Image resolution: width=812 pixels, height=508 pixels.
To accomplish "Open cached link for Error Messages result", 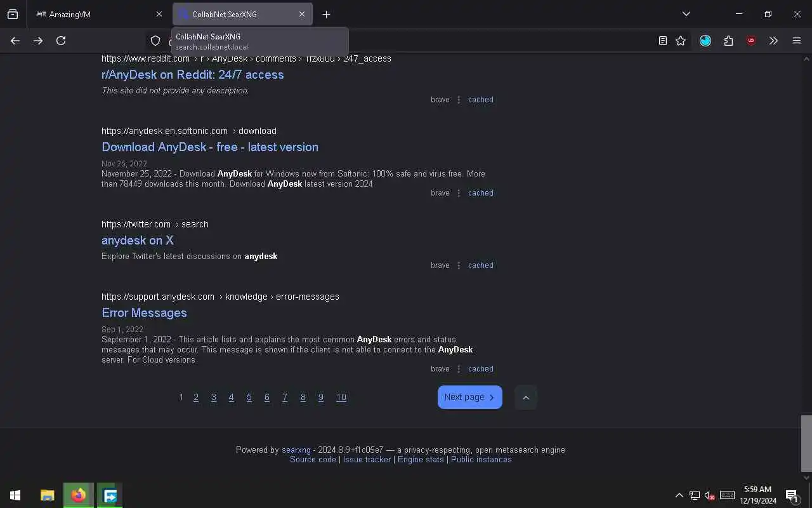I will click(x=480, y=369).
